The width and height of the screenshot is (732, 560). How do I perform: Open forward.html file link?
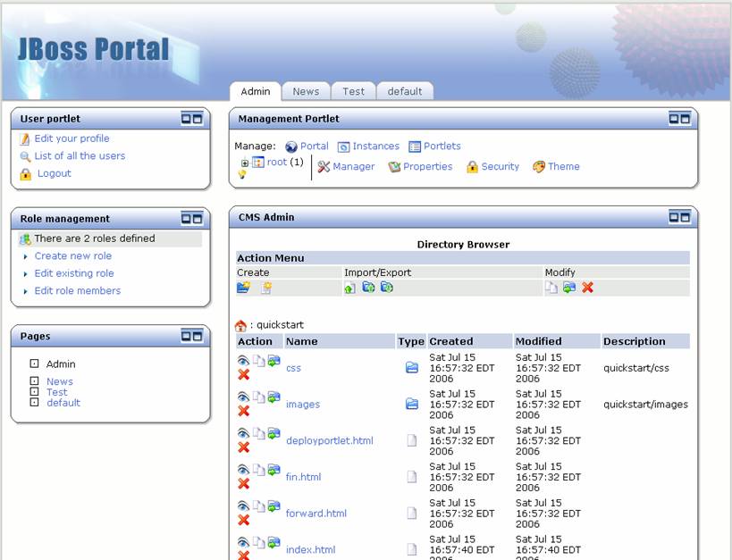316,514
